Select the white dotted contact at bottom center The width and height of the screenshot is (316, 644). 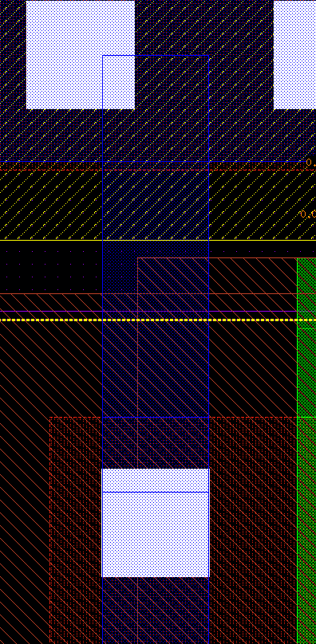pyautogui.click(x=156, y=523)
